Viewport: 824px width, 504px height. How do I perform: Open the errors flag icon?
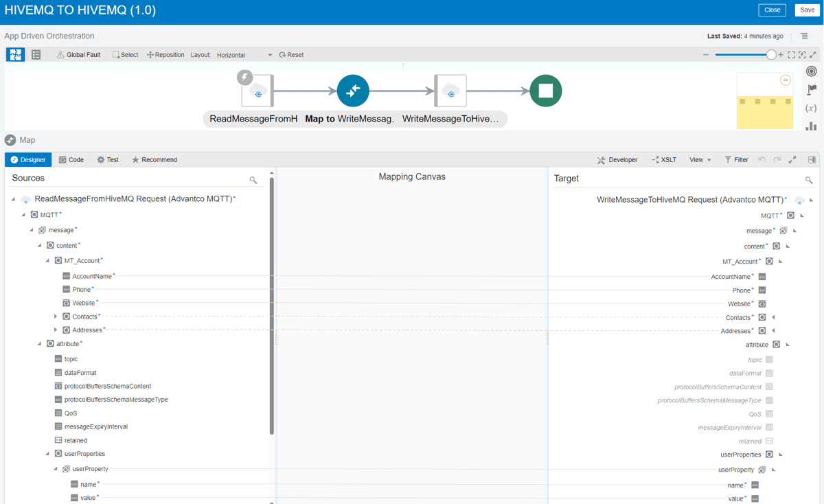[812, 89]
